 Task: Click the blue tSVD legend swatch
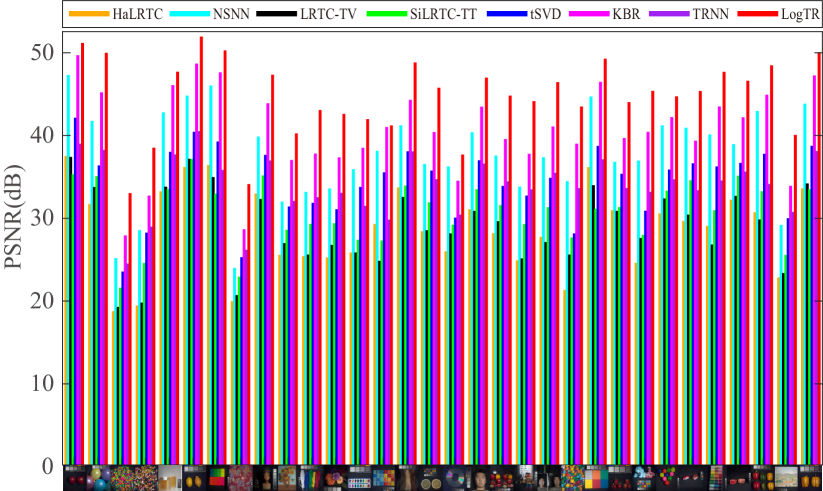(x=507, y=14)
